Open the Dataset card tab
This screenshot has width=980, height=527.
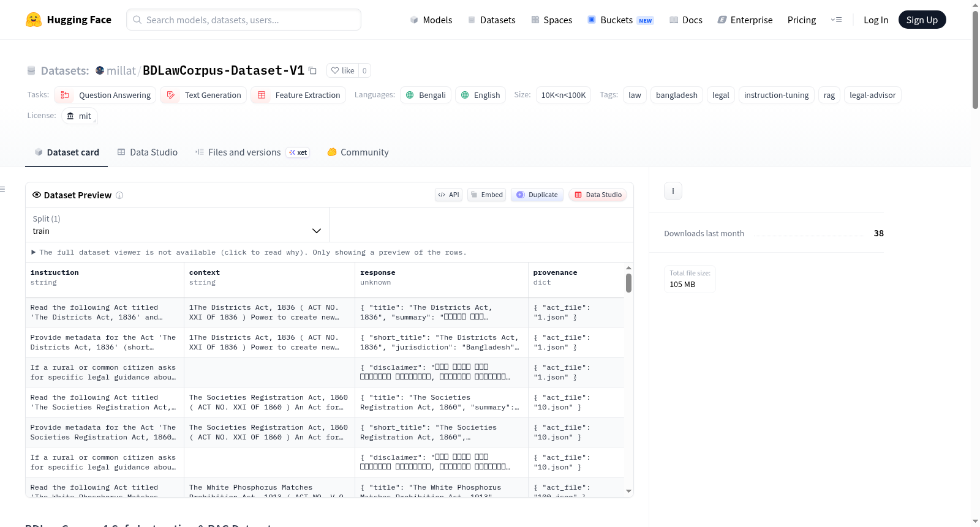(67, 152)
